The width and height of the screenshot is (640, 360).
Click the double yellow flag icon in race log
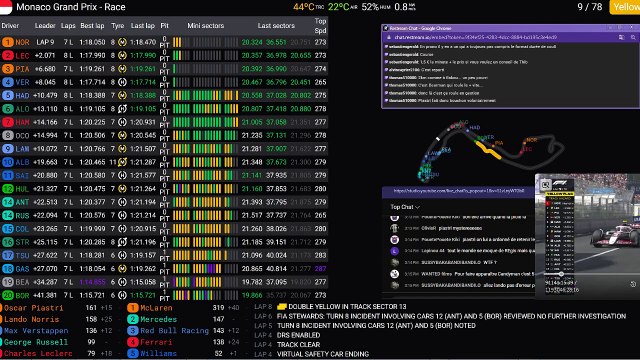[282, 307]
